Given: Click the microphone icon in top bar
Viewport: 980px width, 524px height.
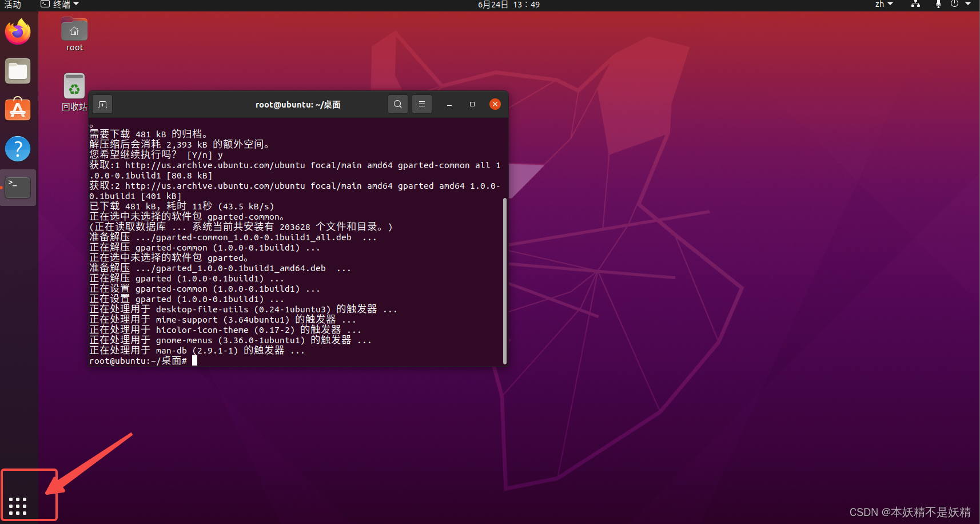Looking at the screenshot, I should 938,5.
